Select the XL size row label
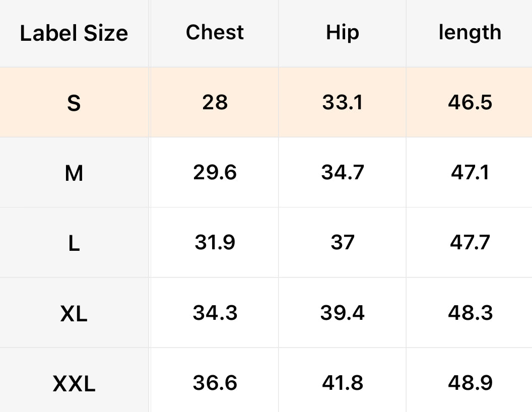The height and width of the screenshot is (412, 532). (x=74, y=314)
